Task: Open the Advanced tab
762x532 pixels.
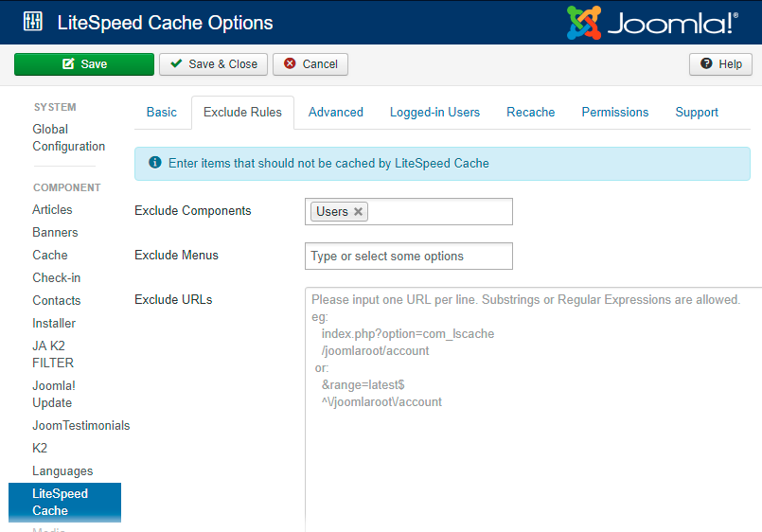Action: 336,113
